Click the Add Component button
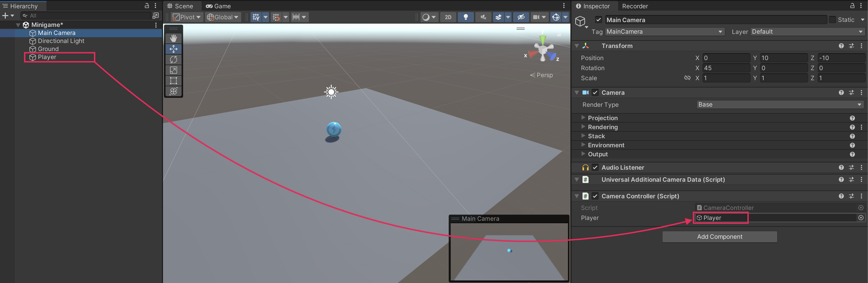This screenshot has width=868, height=283. [x=719, y=237]
